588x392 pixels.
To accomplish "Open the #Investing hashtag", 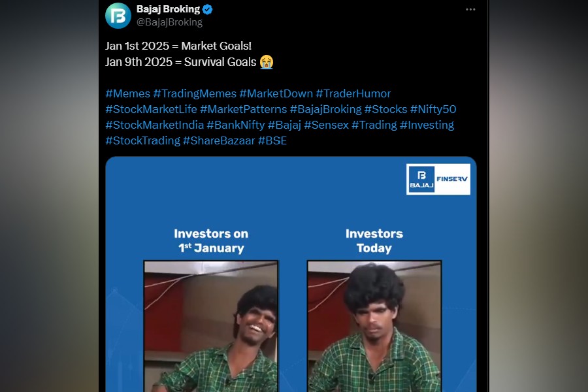I will [x=427, y=125].
